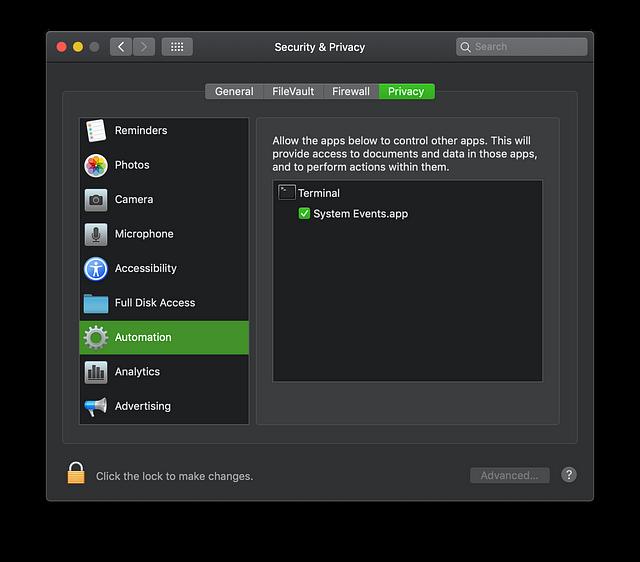Open help with the question mark button
Image resolution: width=640 pixels, height=562 pixels.
click(x=569, y=475)
